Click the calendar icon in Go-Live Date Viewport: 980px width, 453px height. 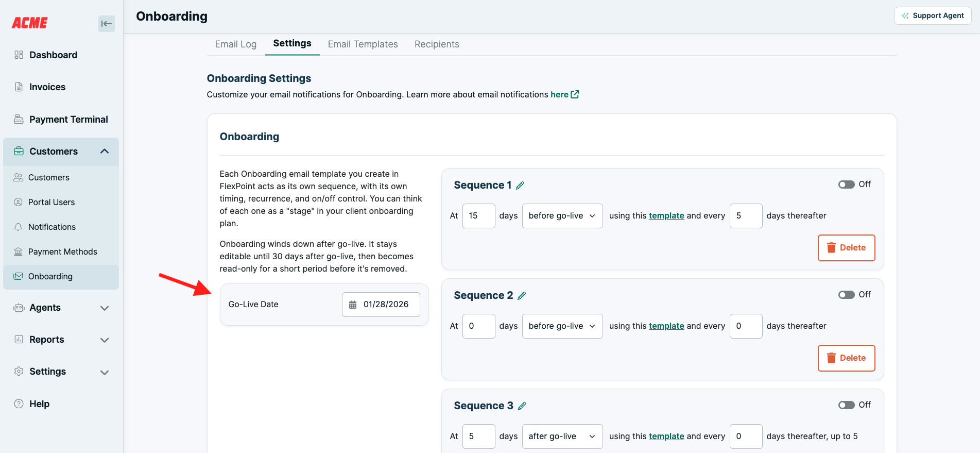click(x=353, y=305)
